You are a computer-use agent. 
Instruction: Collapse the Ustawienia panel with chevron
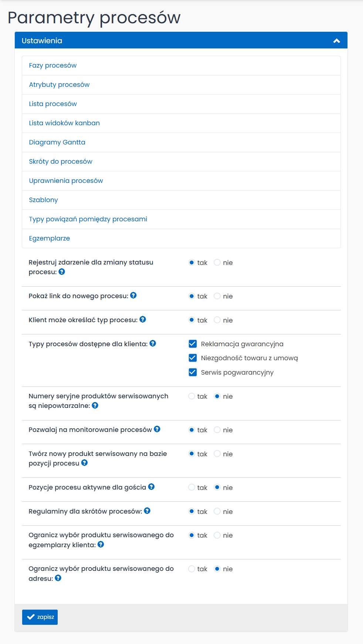[x=336, y=41]
